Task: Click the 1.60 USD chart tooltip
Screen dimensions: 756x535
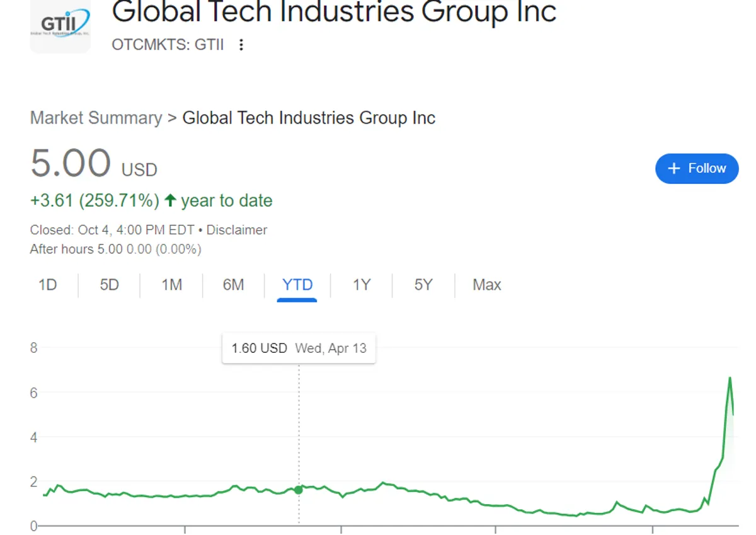Action: click(299, 348)
